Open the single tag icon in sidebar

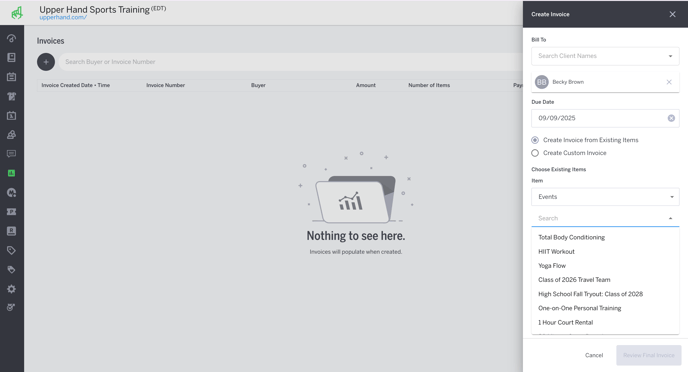point(12,250)
